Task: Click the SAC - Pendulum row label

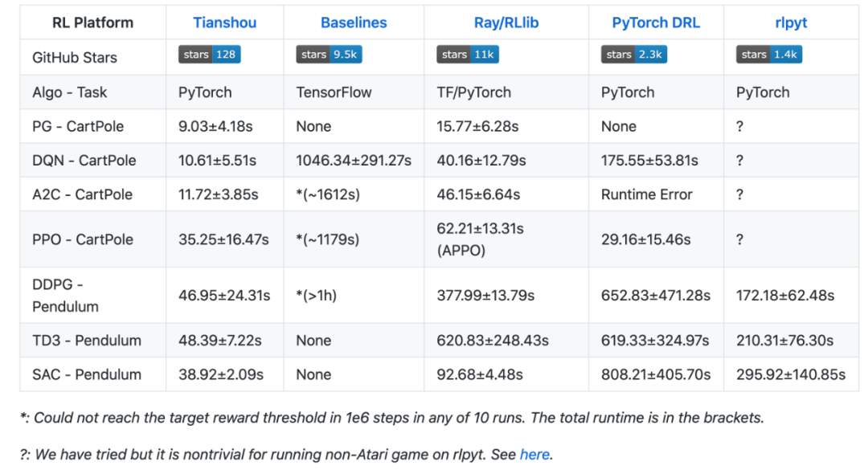Action: (87, 374)
